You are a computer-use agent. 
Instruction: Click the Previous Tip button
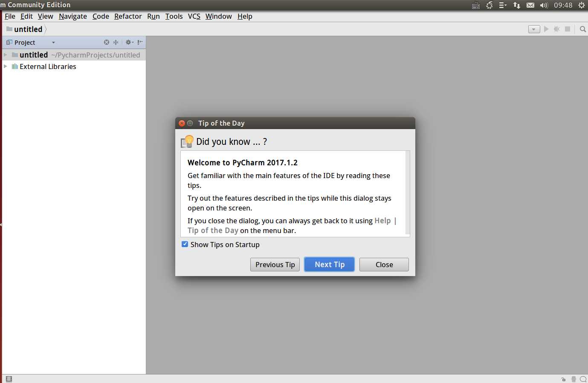tap(275, 265)
